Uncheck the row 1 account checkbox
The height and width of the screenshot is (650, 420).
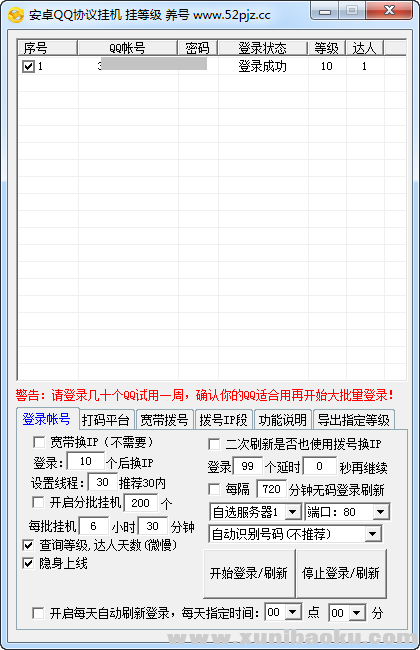(28, 66)
